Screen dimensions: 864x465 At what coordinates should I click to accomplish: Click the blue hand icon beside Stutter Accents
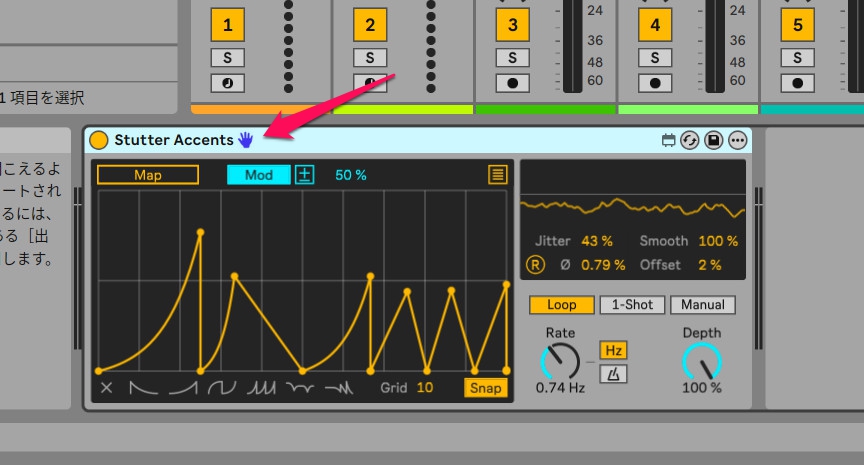pos(246,140)
